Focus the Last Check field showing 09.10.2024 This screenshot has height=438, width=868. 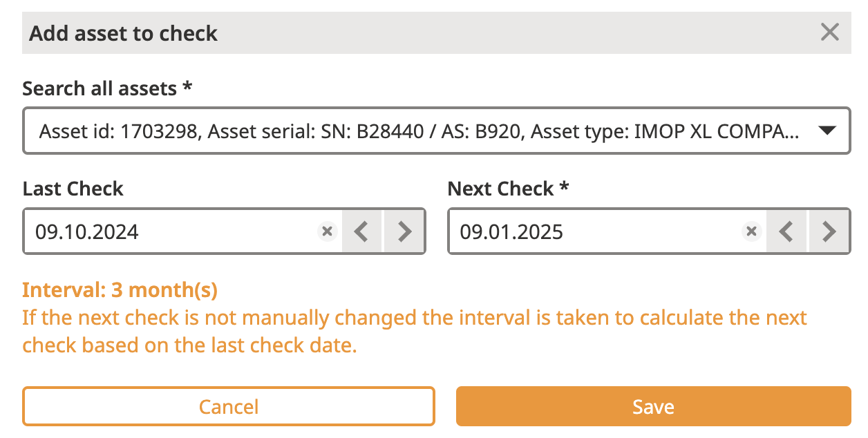coord(166,231)
